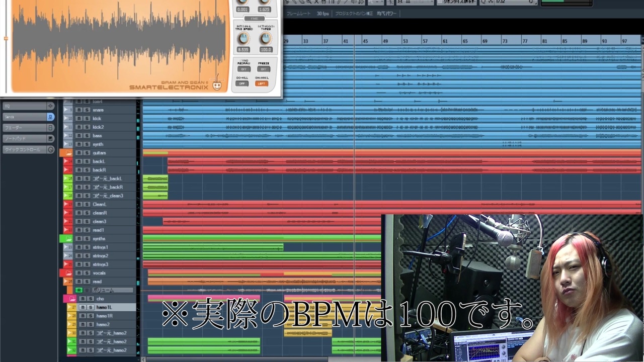Mute the vocals folder track
This screenshot has width=644, height=362.
coord(79,273)
